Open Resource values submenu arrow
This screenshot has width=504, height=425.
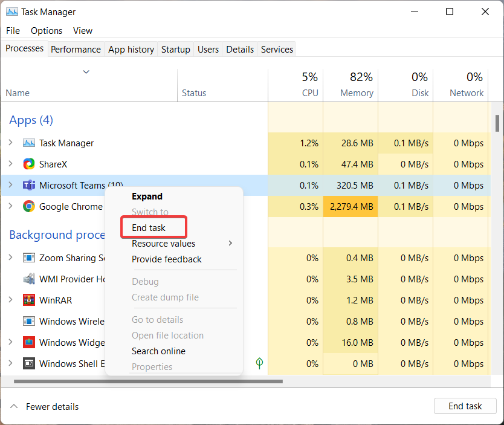(230, 244)
